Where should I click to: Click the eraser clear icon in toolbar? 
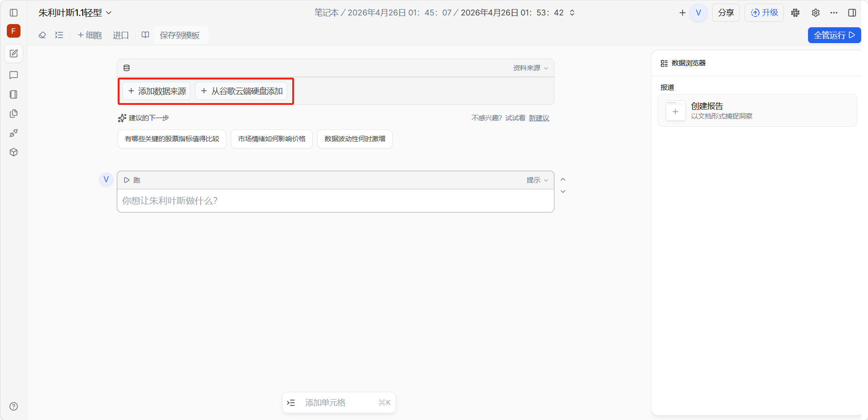42,35
